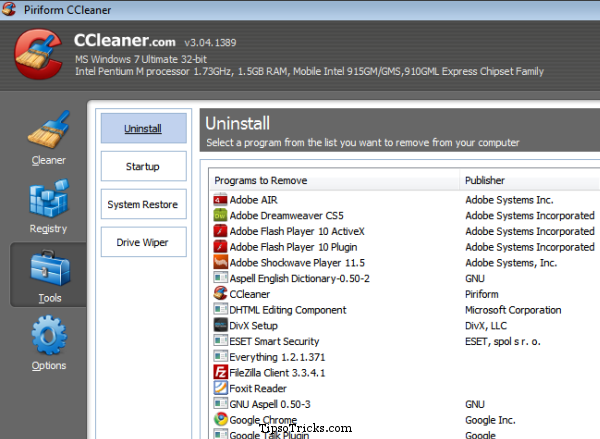The image size is (600, 439).
Task: Select GNU Aspell 0.50-3 entry
Action: coord(270,404)
